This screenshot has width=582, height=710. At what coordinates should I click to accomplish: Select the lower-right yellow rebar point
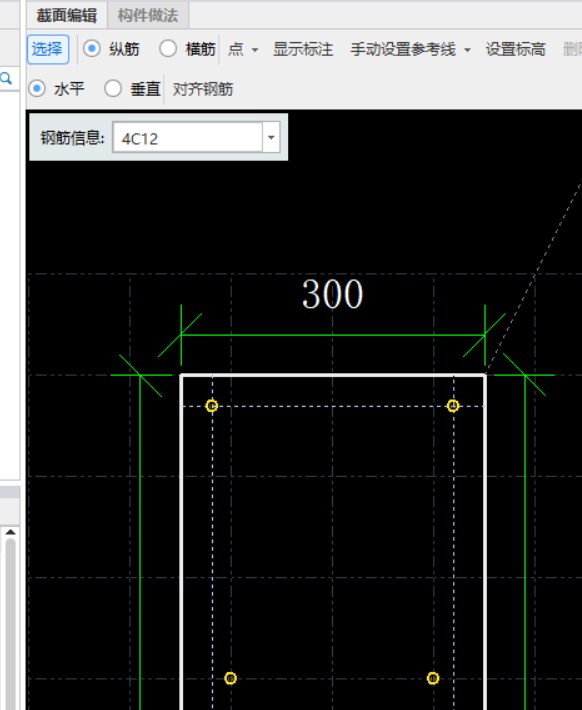click(433, 678)
